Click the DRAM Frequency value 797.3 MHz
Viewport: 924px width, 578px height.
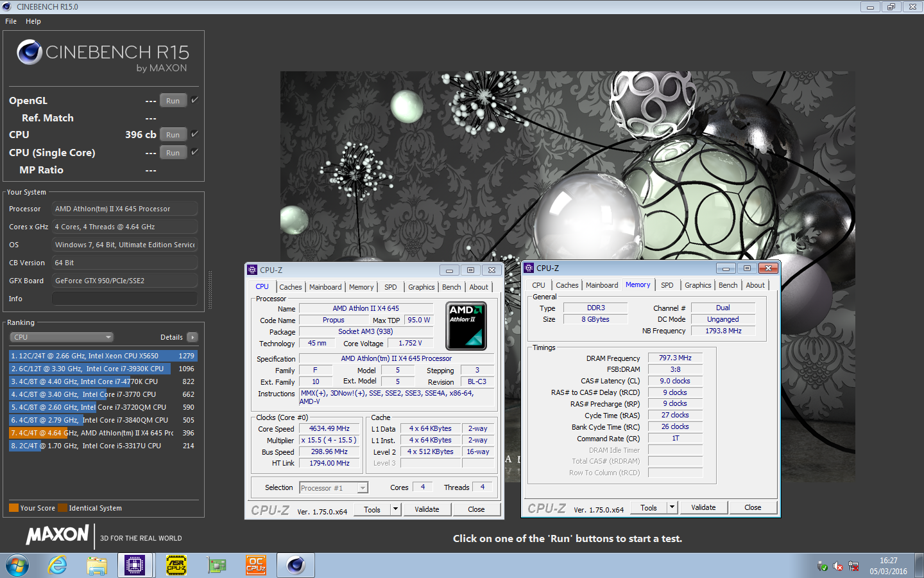pos(675,358)
